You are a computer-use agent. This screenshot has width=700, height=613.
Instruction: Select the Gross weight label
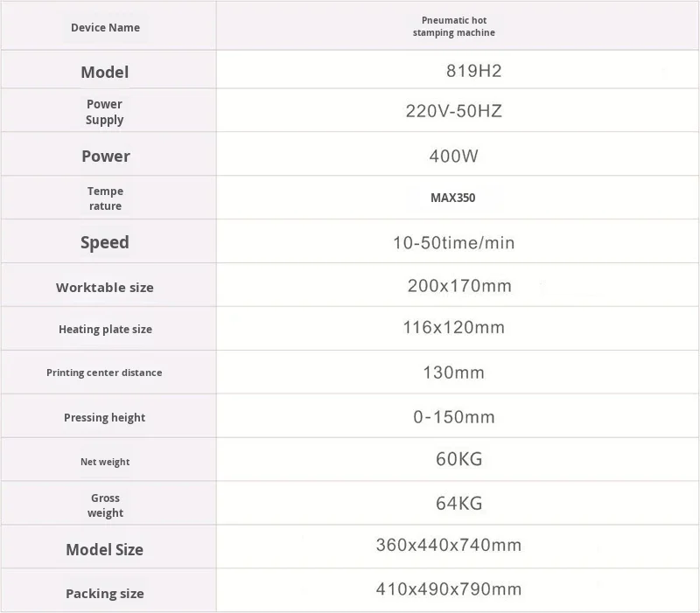click(x=105, y=505)
